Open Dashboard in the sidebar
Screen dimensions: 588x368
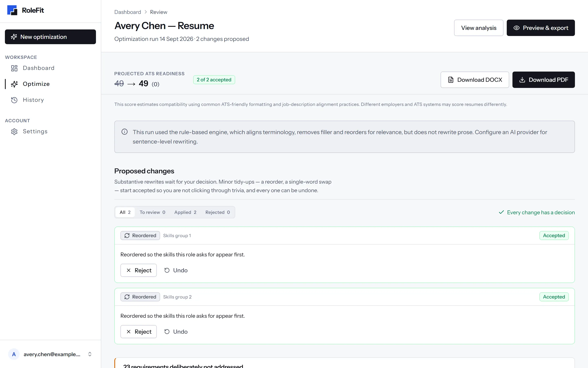coord(50,68)
